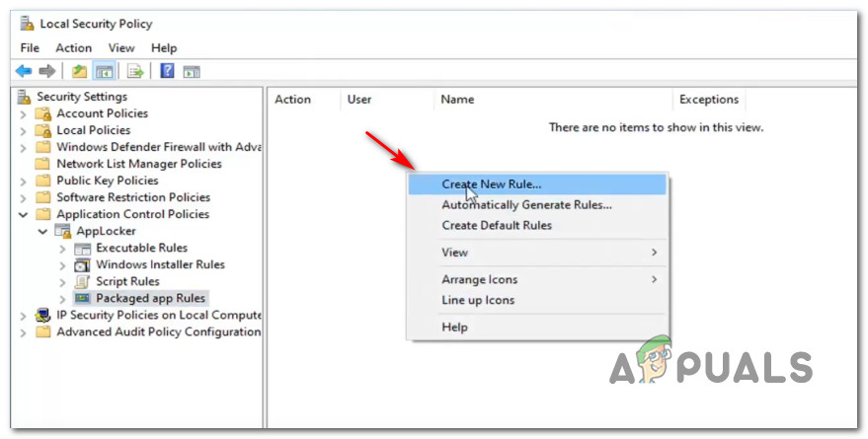Screen dimensions: 868x439
Task: Click the AppLocker node icon
Action: pyautogui.click(x=62, y=231)
